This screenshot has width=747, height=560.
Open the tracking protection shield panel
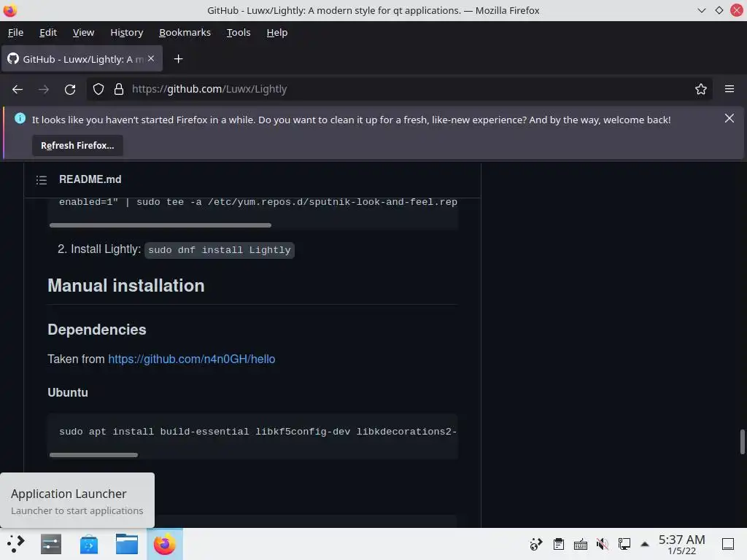coord(98,89)
